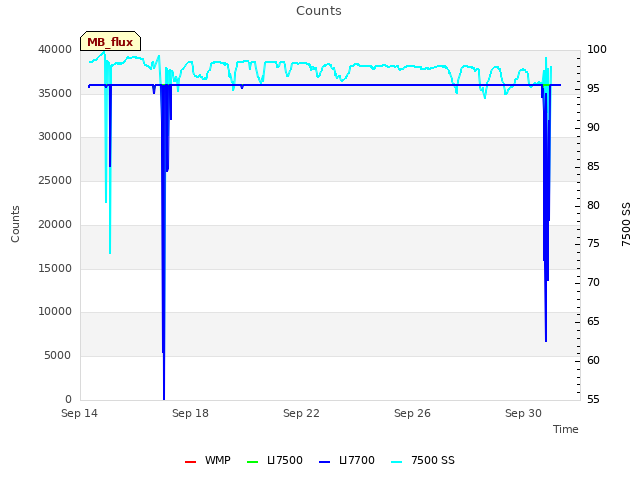Screen dimensions: 640x480
Task: Click the left Counts axis label
Action: (15, 224)
